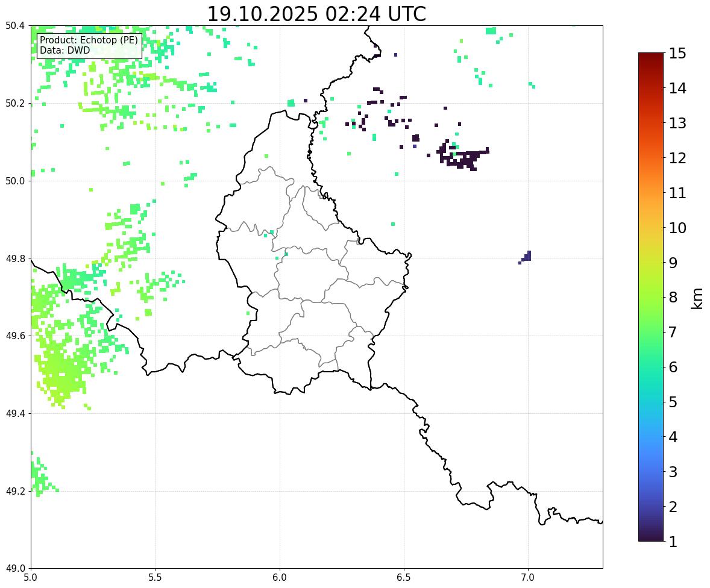Click the colorbar label '15'
The image size is (710, 588).
[677, 54]
